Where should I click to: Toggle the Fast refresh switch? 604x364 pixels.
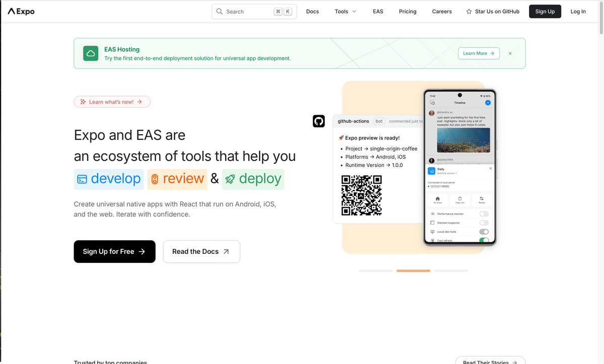click(484, 241)
